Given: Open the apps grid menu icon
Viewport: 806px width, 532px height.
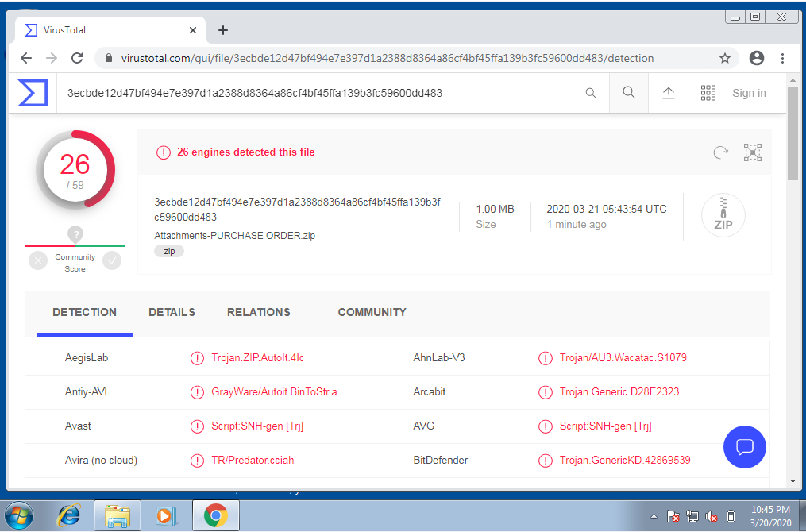Looking at the screenshot, I should coord(708,93).
